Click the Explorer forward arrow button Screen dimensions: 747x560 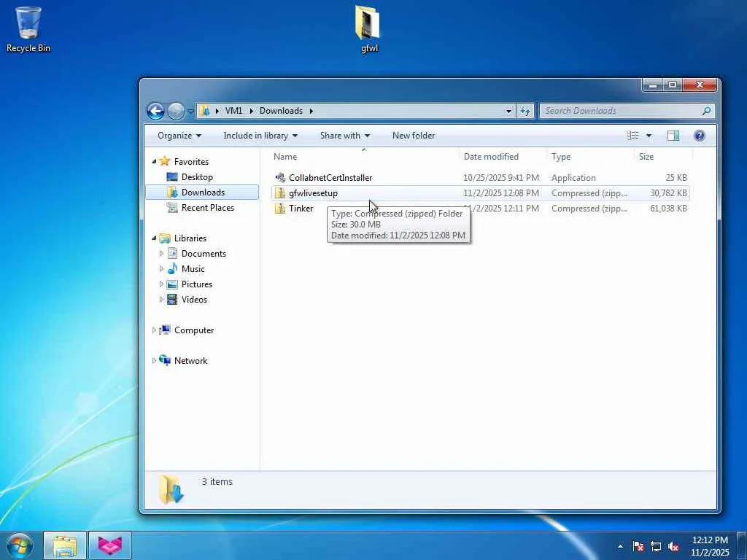[x=177, y=111]
